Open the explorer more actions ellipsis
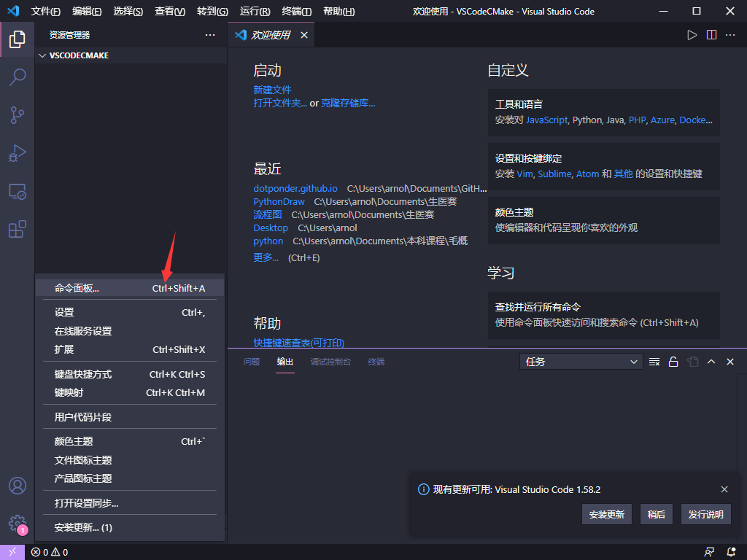 click(x=210, y=35)
